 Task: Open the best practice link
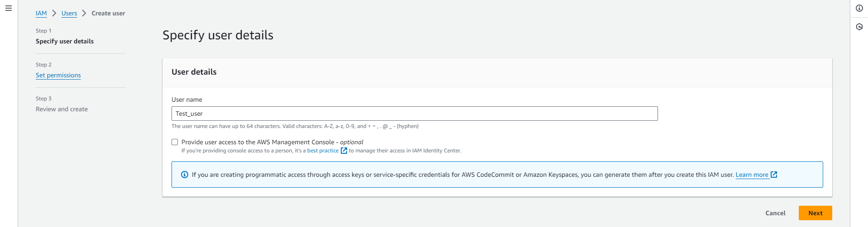(x=323, y=151)
